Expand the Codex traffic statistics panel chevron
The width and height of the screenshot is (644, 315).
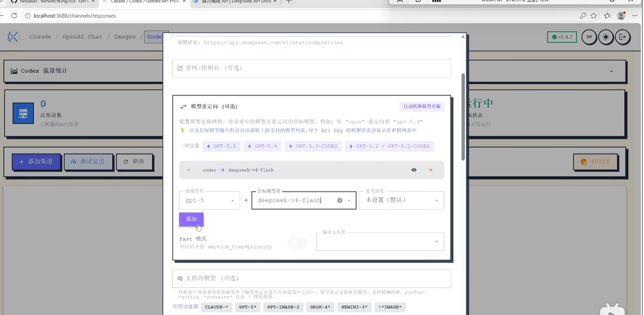coord(611,71)
